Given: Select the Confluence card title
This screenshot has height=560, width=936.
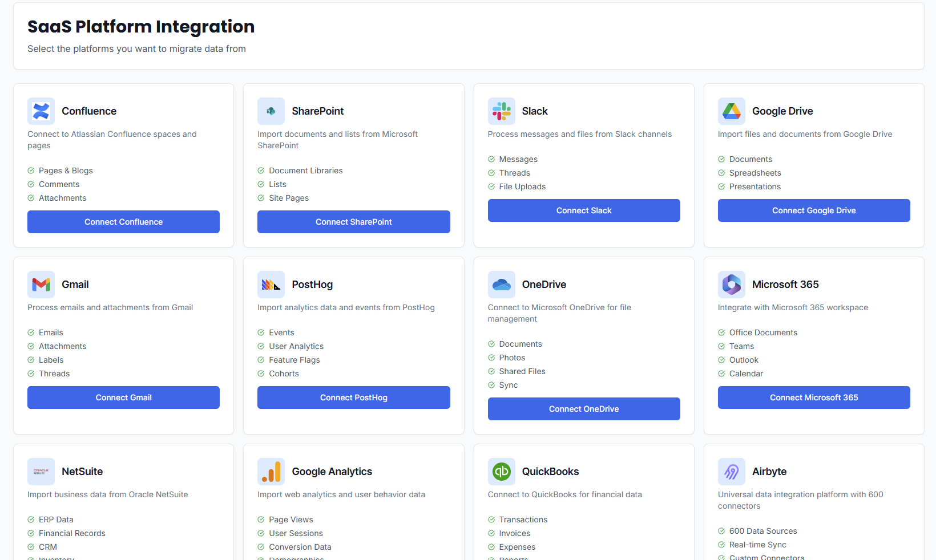Looking at the screenshot, I should tap(89, 111).
